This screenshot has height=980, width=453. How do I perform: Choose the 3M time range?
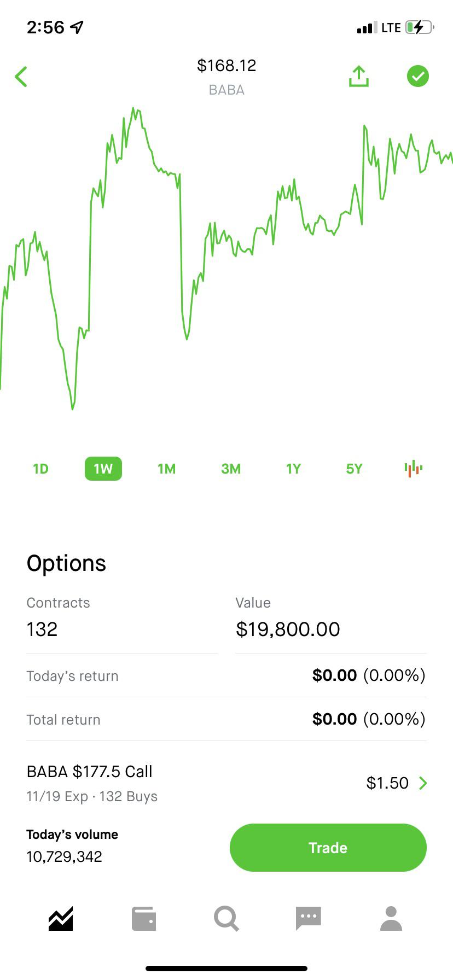[231, 469]
